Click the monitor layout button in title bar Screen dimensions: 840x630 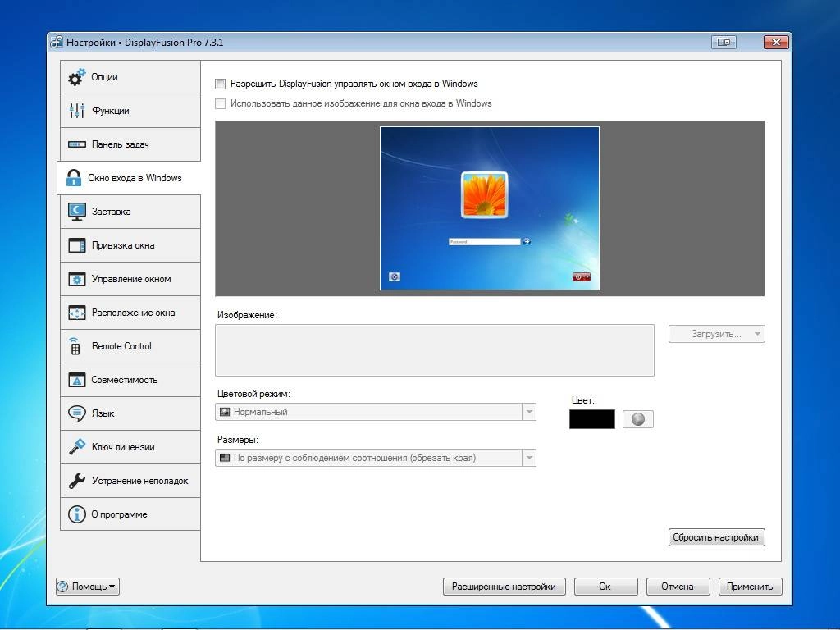[x=724, y=43]
